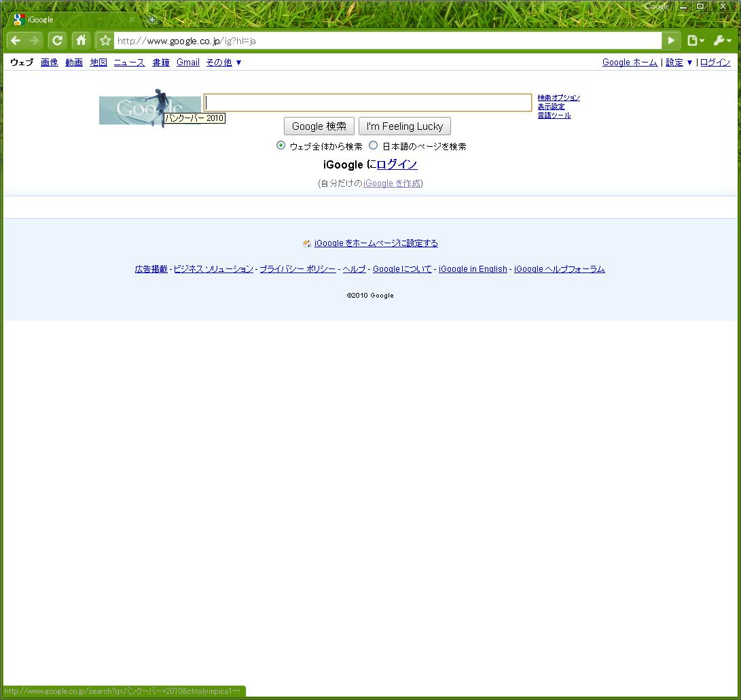Viewport: 741px width, 700px height.
Task: Reload the page with the refresh icon
Action: [x=58, y=41]
